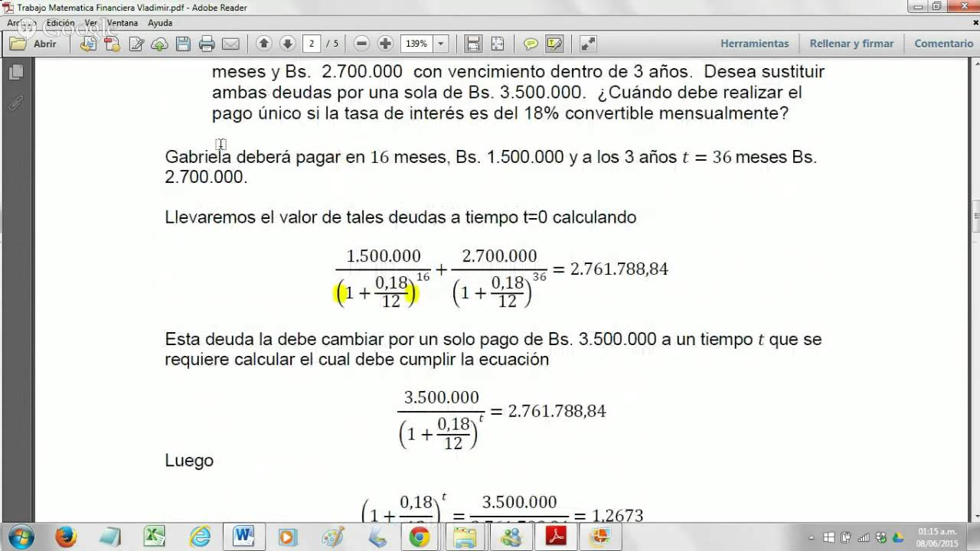Click the vertical scrollbar thumb
The image size is (980, 551).
point(975,216)
